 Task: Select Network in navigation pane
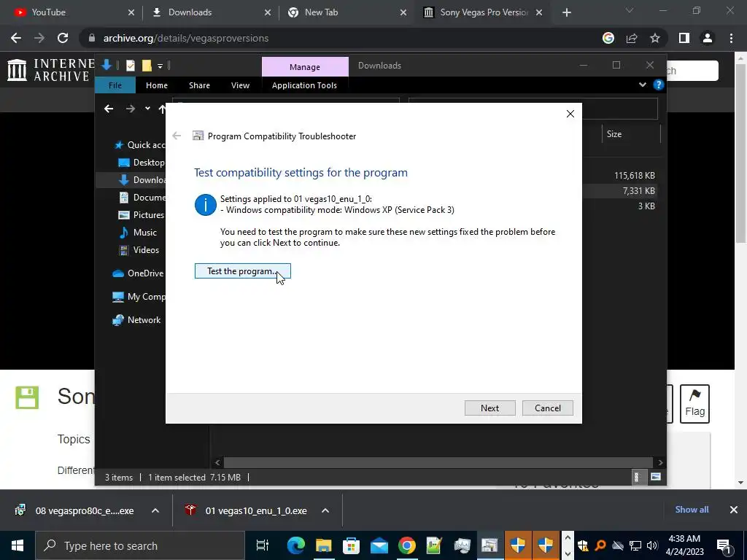136,320
